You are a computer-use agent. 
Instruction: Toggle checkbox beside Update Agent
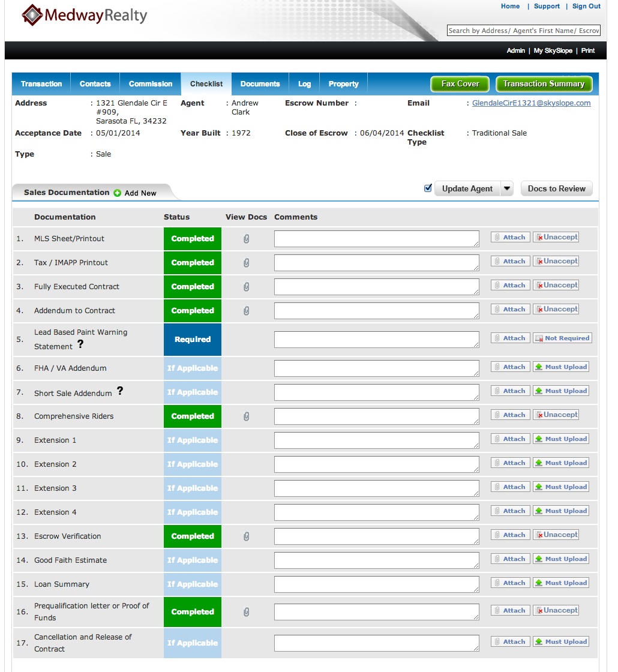[428, 188]
